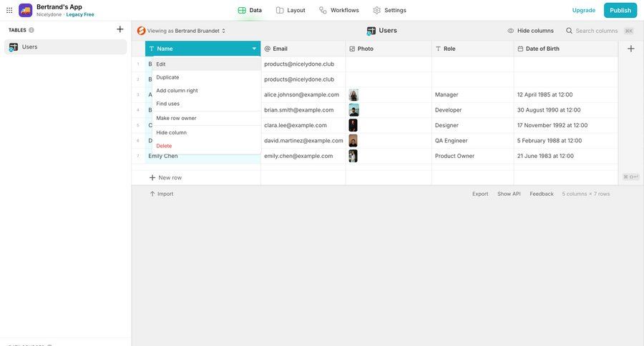Add a new table with plus icon
This screenshot has height=346, width=644.
pyautogui.click(x=120, y=29)
